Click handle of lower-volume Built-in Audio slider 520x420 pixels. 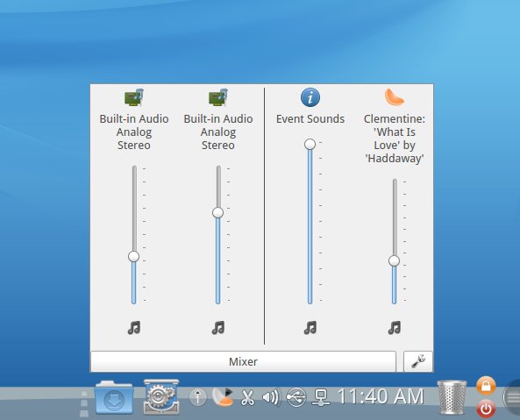coord(133,256)
